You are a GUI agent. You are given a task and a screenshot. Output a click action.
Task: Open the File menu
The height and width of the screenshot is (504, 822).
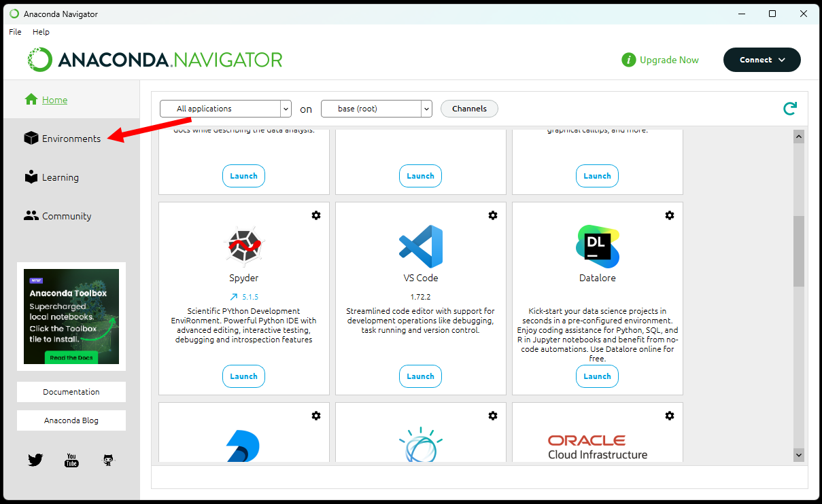point(15,31)
